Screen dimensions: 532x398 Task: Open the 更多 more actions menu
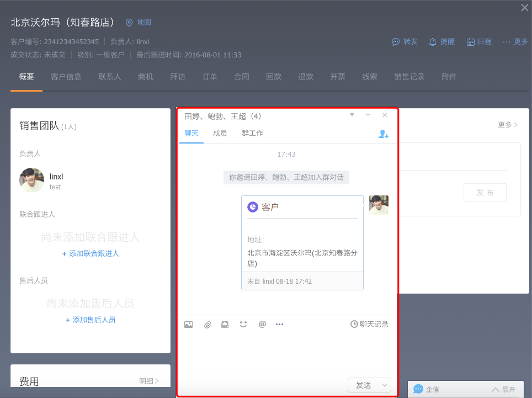point(515,41)
